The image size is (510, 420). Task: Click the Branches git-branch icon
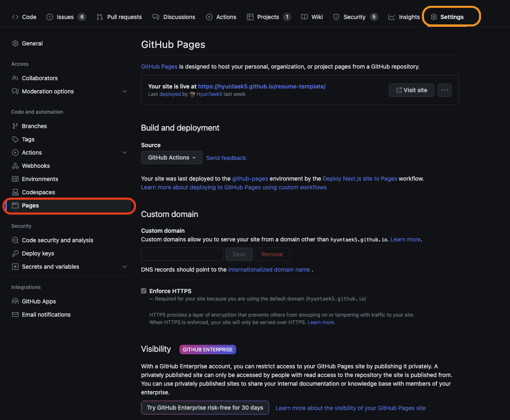click(15, 126)
